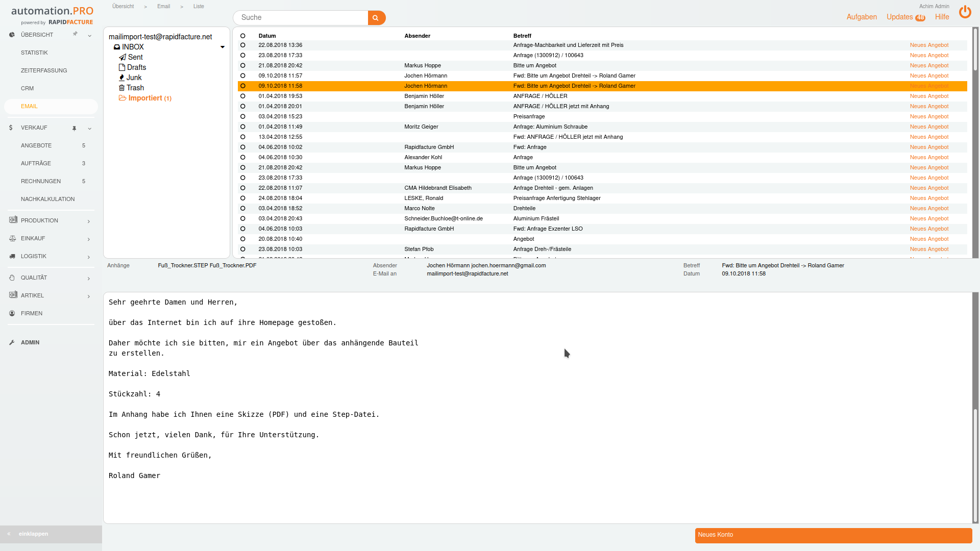Select the radio circle for Moritz Geiger email
The height and width of the screenshot is (551, 980).
coord(242,127)
